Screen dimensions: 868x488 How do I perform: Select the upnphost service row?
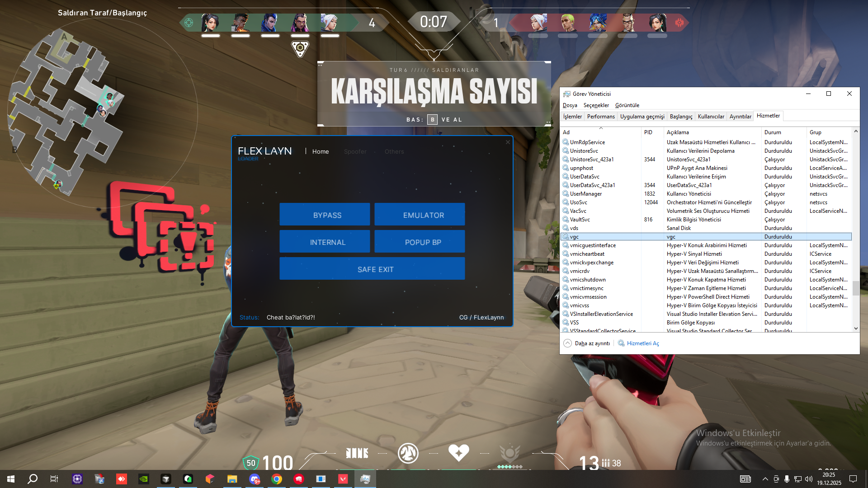(x=706, y=168)
